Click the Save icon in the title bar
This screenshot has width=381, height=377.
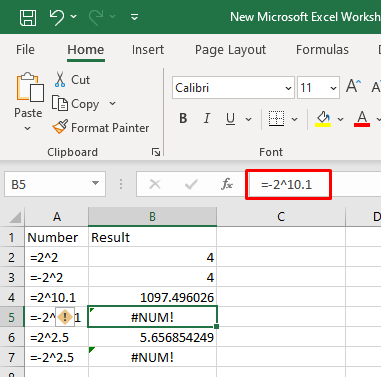pyautogui.click(x=28, y=17)
